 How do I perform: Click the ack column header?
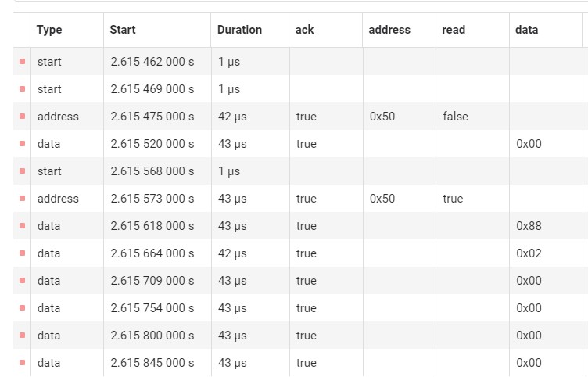point(304,30)
